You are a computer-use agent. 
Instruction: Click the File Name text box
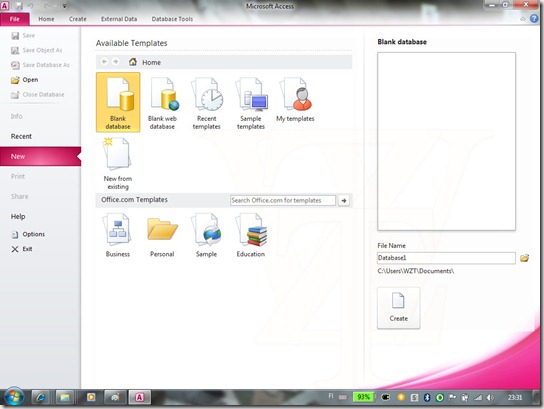point(446,258)
